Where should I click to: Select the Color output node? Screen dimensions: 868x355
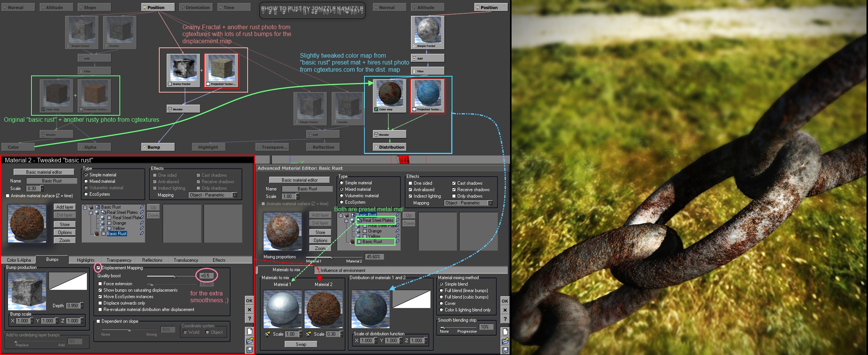point(18,147)
